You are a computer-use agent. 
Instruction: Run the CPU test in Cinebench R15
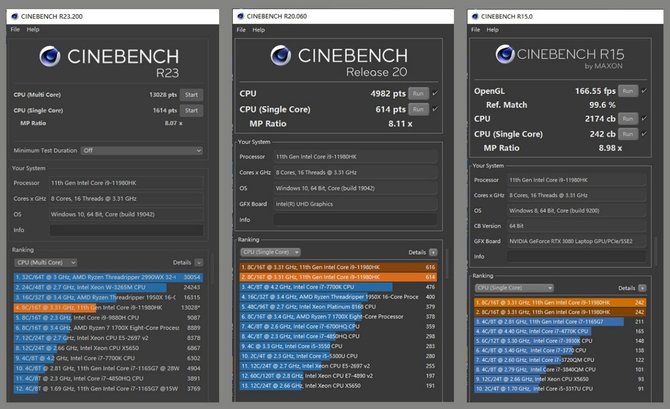(628, 119)
